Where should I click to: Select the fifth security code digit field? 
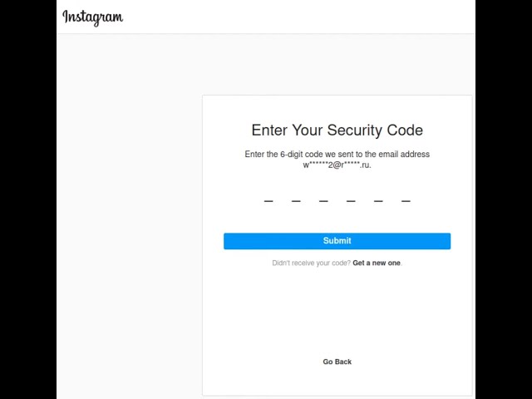(378, 199)
